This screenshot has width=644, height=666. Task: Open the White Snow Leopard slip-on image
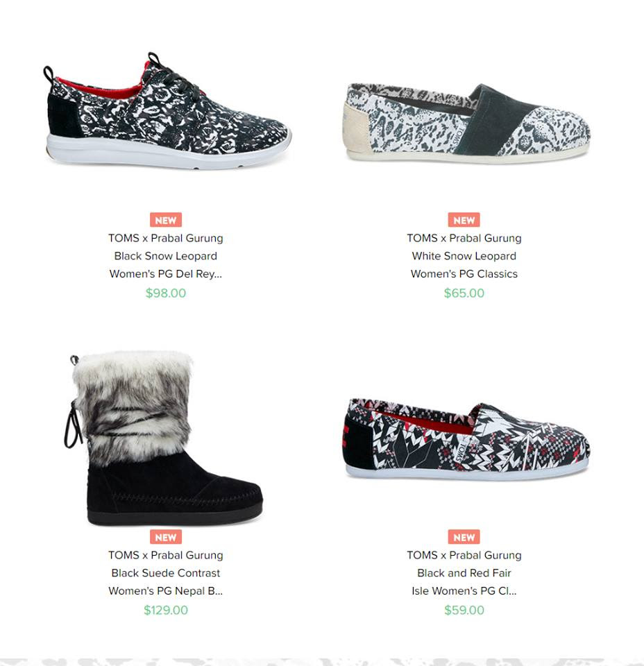[x=466, y=123]
